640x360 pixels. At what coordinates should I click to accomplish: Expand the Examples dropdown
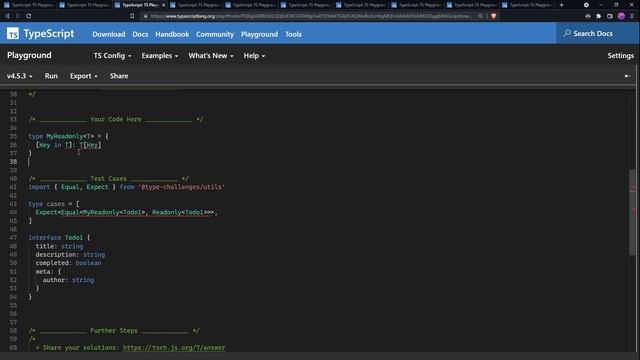[160, 56]
